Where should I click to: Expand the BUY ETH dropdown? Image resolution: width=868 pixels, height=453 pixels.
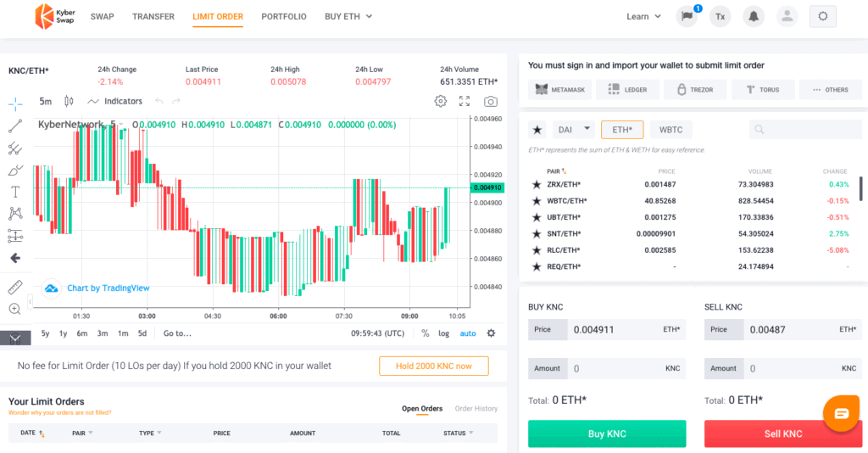coord(348,17)
